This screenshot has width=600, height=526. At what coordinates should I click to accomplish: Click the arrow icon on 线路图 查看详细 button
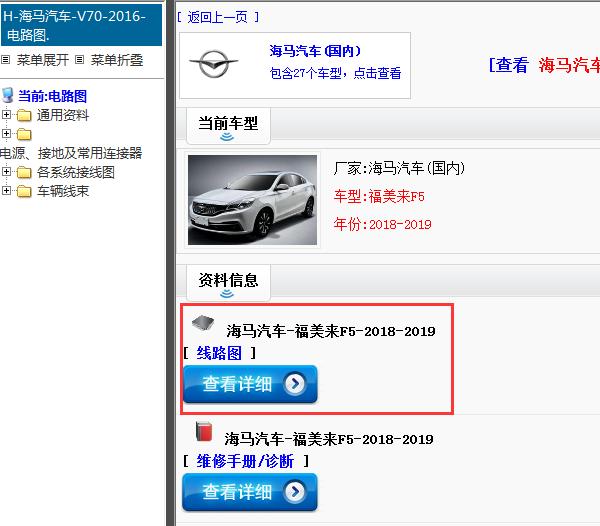[x=295, y=383]
